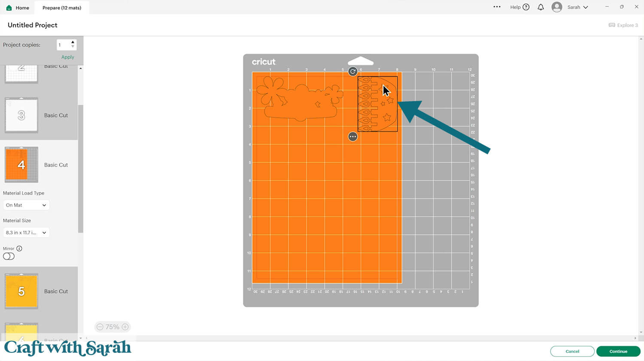Click the zoom out minus icon
This screenshot has height=361, width=644.
click(100, 327)
